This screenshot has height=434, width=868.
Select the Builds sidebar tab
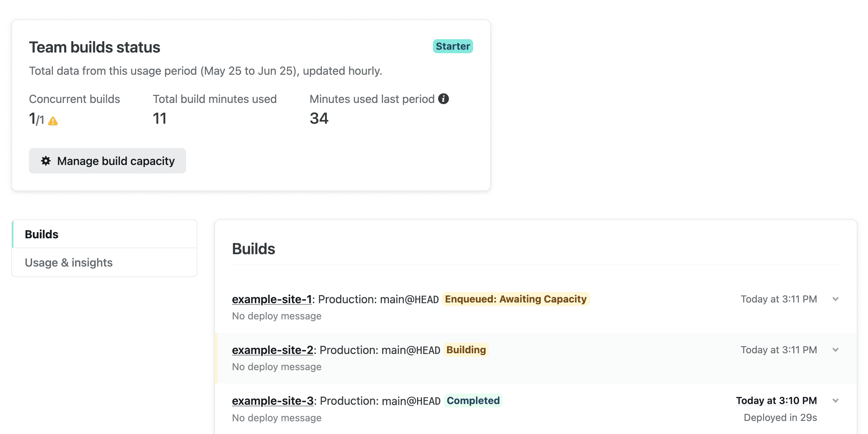coord(42,234)
